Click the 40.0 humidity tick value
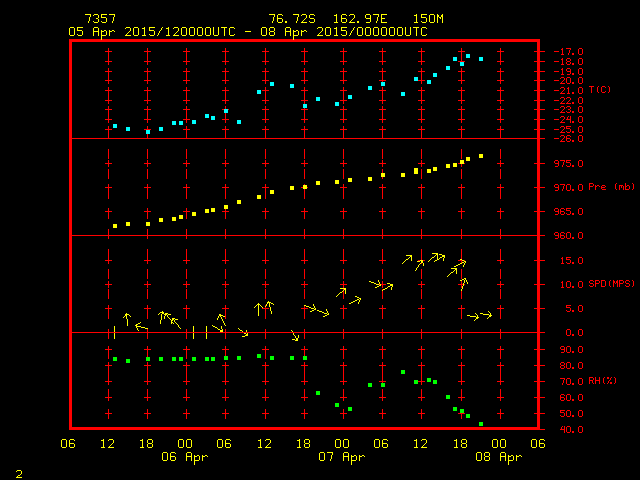This screenshot has width=640, height=480. (x=571, y=430)
